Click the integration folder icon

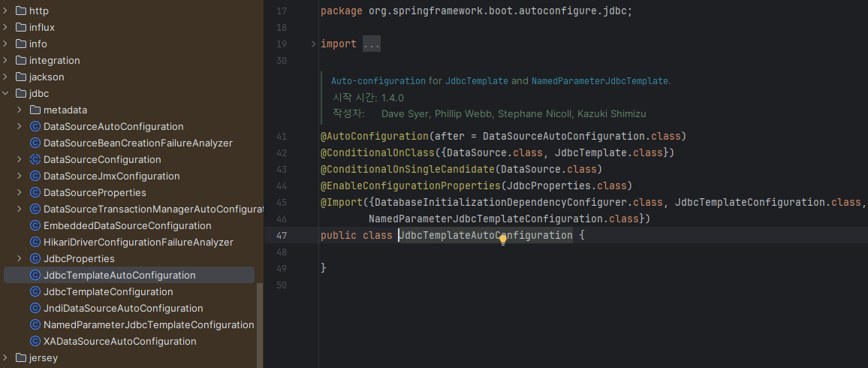(x=21, y=60)
